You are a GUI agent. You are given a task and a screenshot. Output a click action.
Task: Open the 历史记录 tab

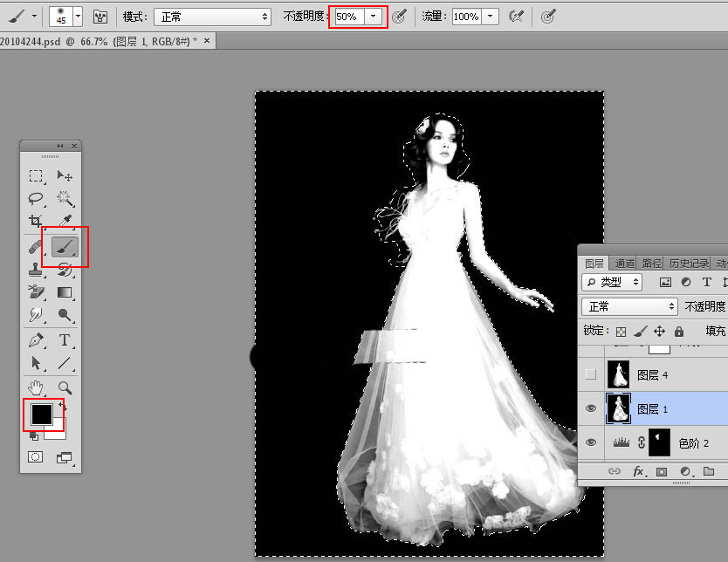coord(689,263)
